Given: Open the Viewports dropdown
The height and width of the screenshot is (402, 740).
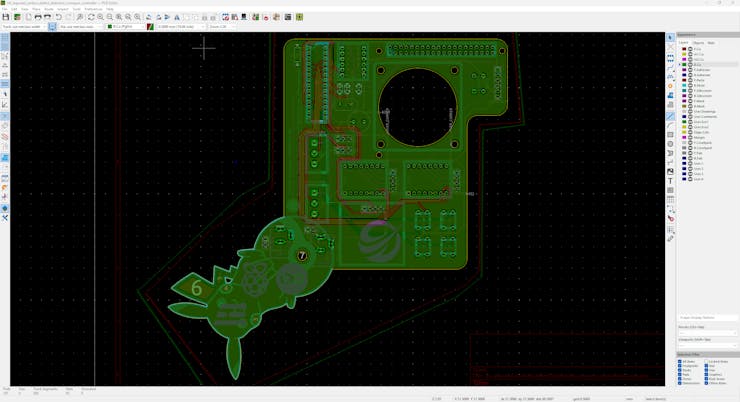Looking at the screenshot, I should (707, 345).
